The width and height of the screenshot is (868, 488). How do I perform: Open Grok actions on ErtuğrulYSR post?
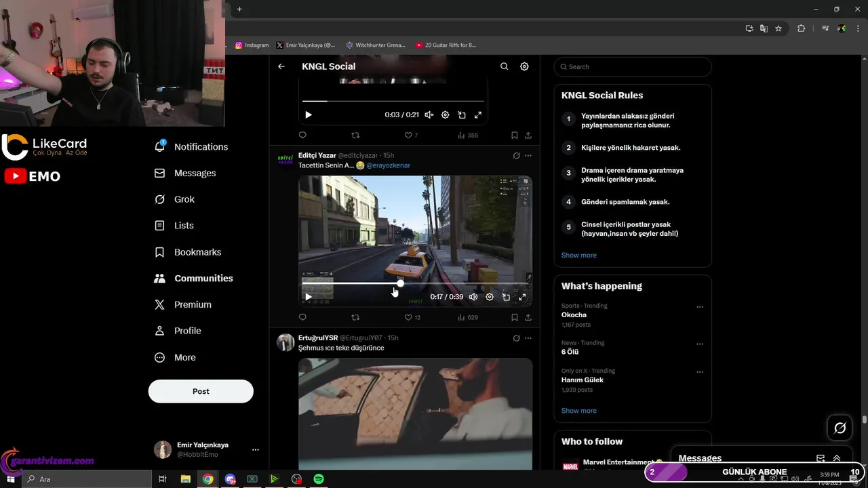click(516, 338)
